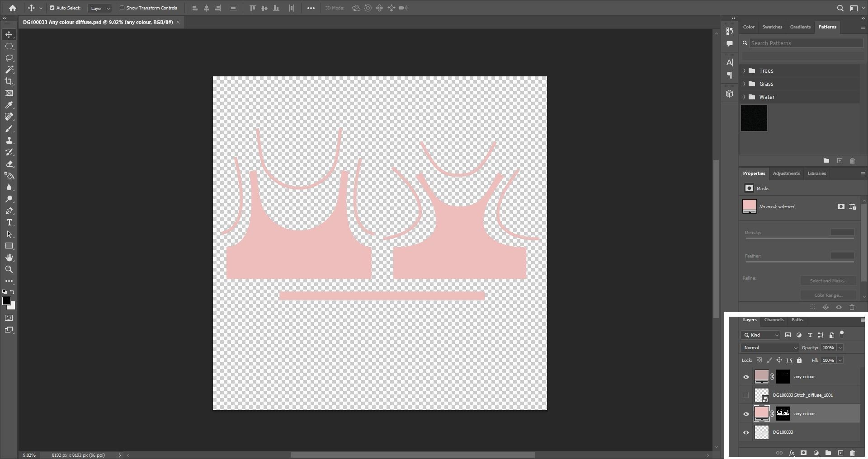Select the Zoom tool

pos(9,269)
